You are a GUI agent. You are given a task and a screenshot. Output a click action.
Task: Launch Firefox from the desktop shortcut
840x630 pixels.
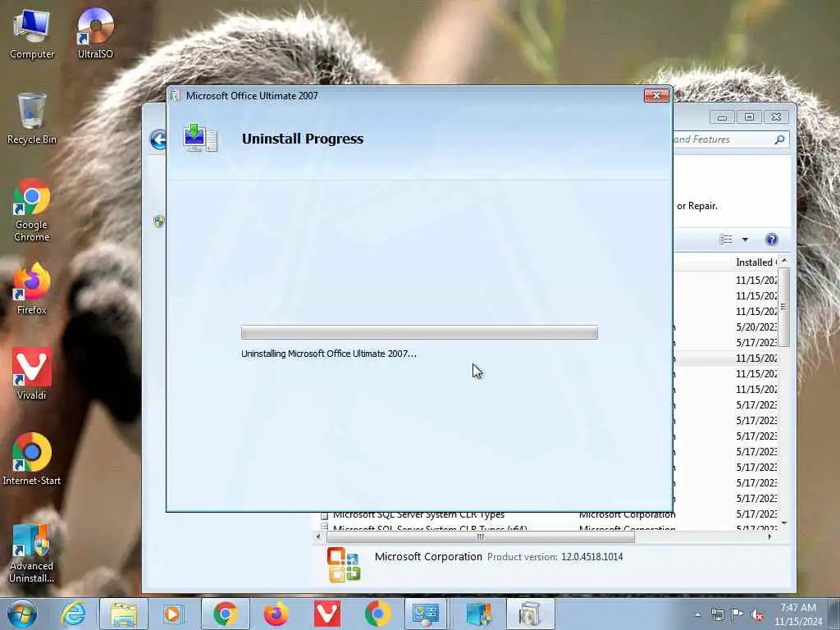(32, 290)
